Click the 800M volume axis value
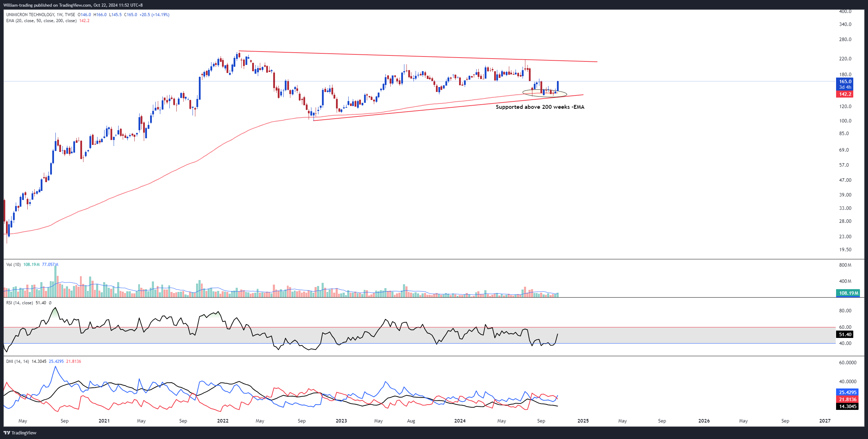 [845, 265]
